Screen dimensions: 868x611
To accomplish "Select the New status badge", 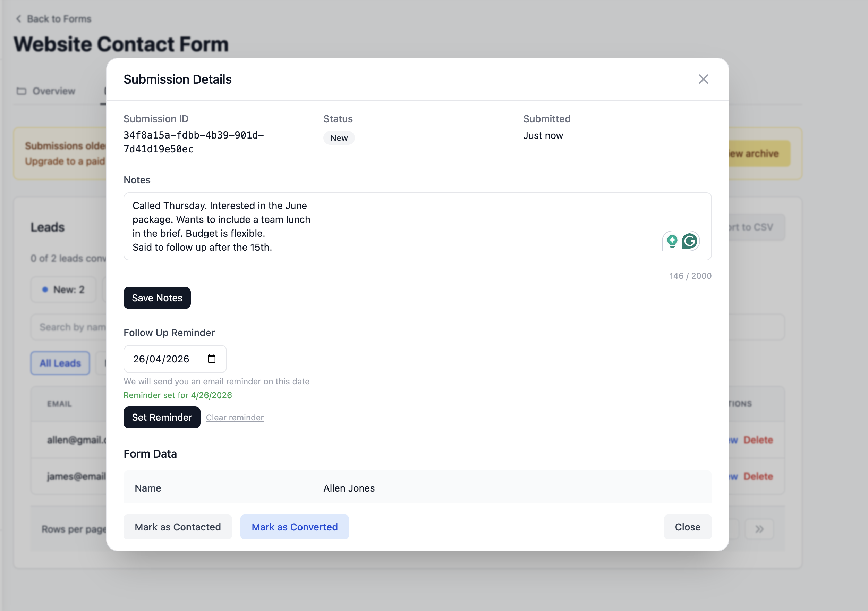I will pyautogui.click(x=339, y=138).
